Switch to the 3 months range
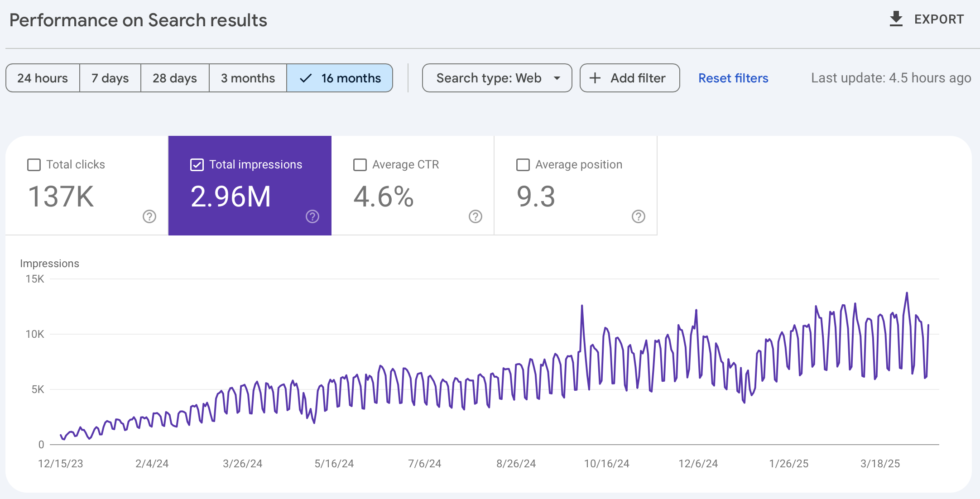Screen dimensions: 980x499 [248, 78]
